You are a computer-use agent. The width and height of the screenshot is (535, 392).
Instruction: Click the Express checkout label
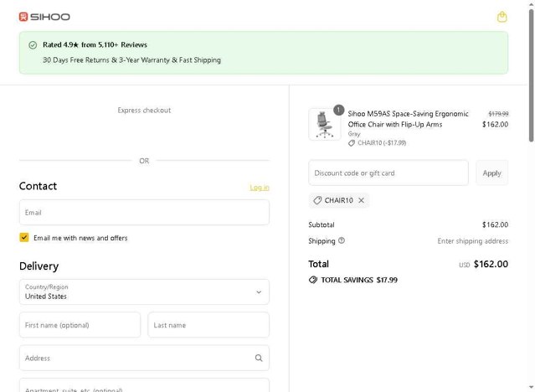pos(144,111)
